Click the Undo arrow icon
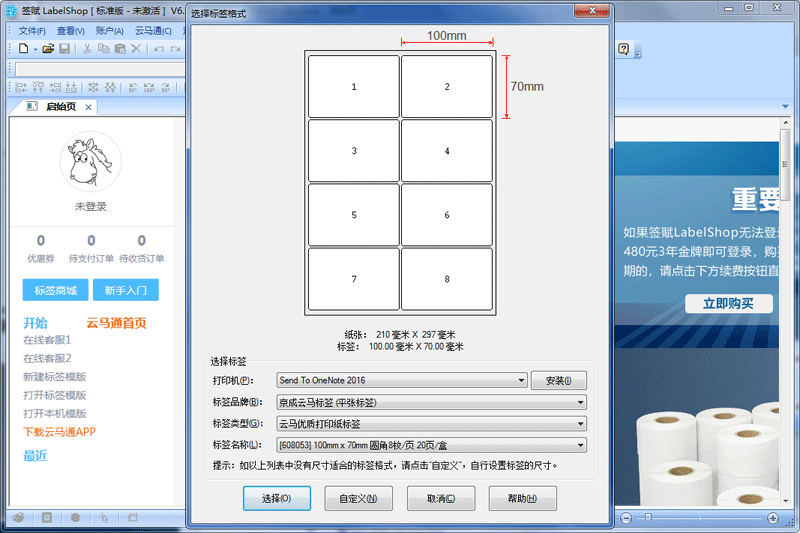Viewport: 800px width, 533px height. coord(159,49)
